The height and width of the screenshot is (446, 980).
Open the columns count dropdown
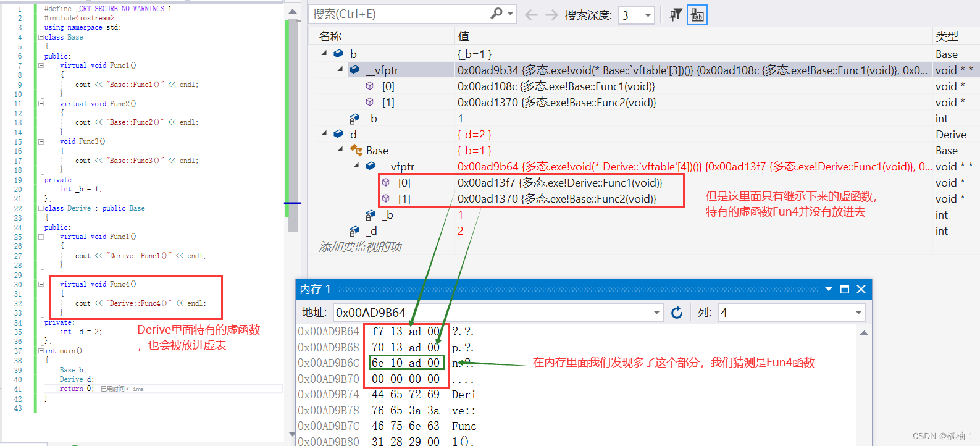pyautogui.click(x=858, y=313)
